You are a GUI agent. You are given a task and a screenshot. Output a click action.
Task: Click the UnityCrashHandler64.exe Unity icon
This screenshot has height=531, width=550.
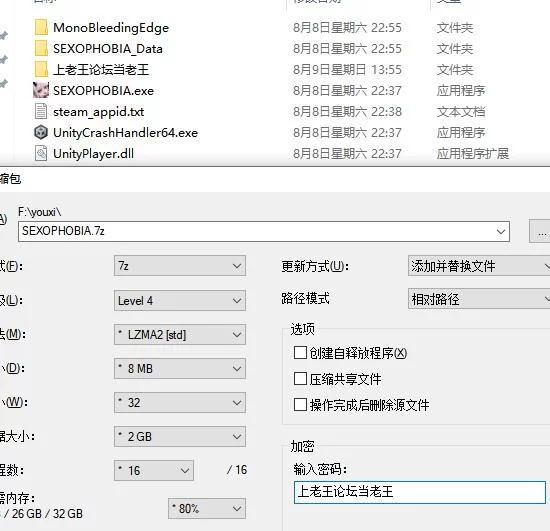(41, 133)
